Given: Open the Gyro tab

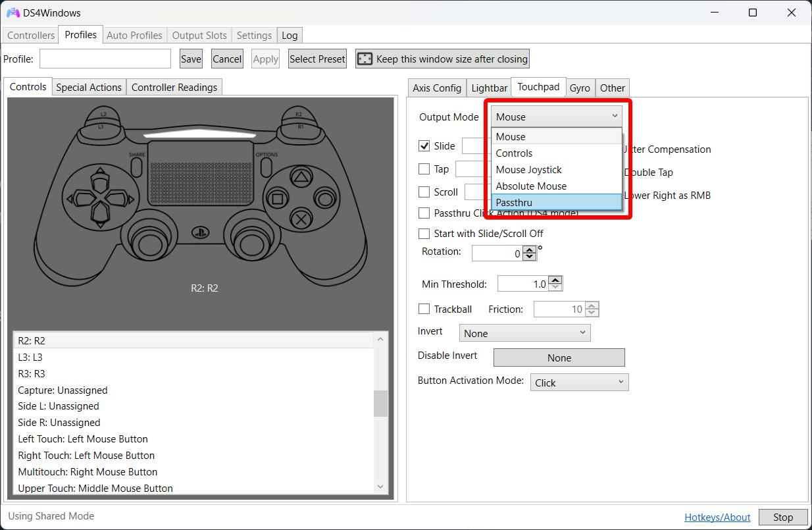Looking at the screenshot, I should pos(580,88).
